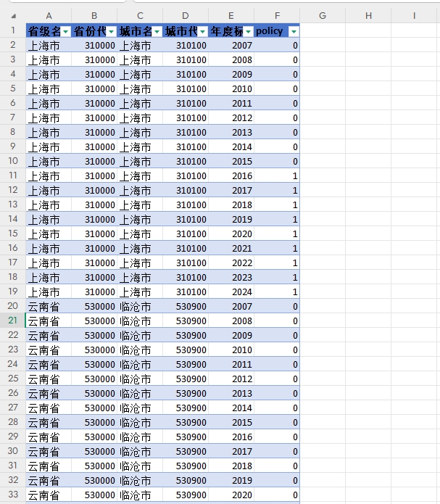Select column E header

[231, 15]
